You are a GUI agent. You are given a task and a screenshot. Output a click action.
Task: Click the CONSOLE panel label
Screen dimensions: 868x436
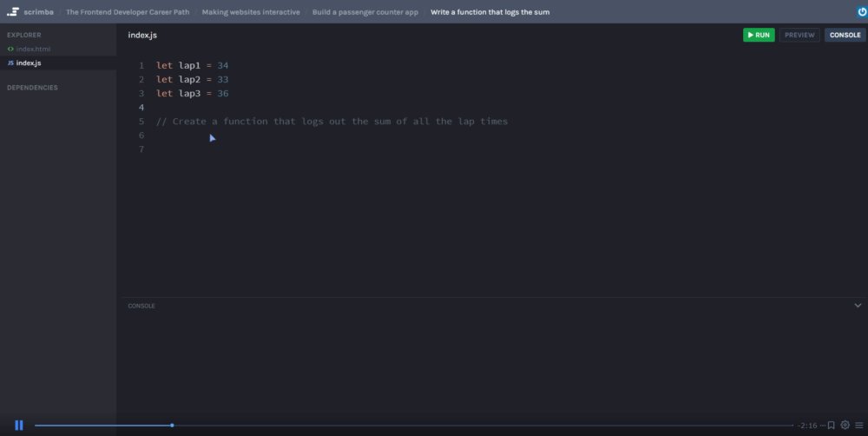pyautogui.click(x=141, y=306)
